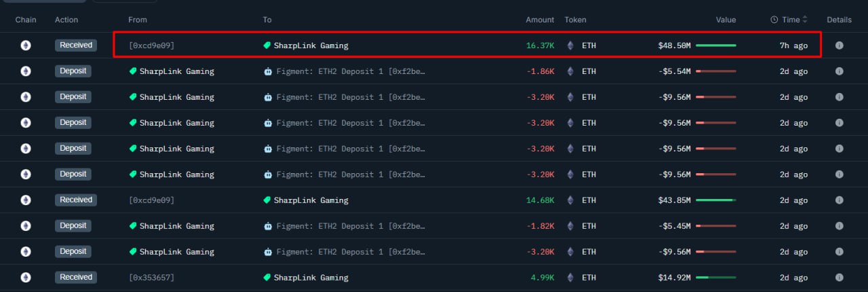
Task: Open details info icon for -1.82K ETH row
Action: point(839,226)
